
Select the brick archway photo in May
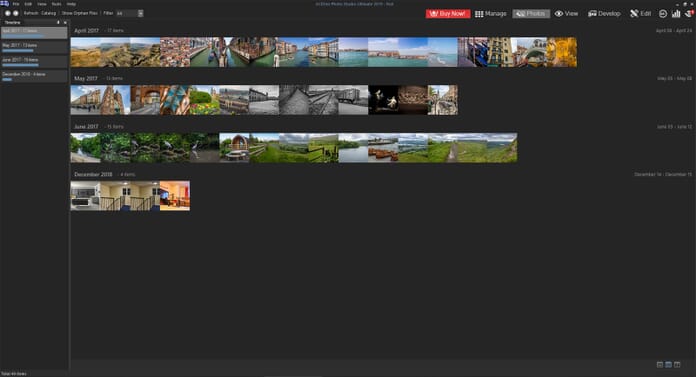(145, 100)
